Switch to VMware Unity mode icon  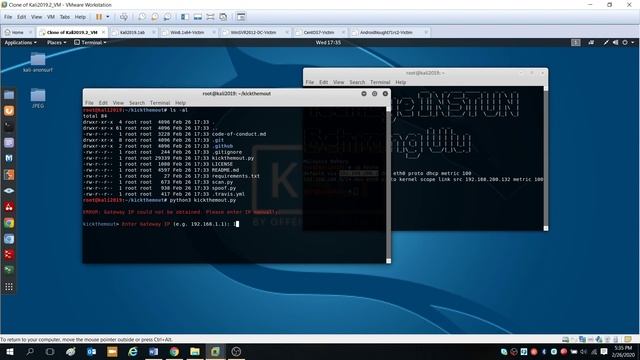tap(223, 17)
